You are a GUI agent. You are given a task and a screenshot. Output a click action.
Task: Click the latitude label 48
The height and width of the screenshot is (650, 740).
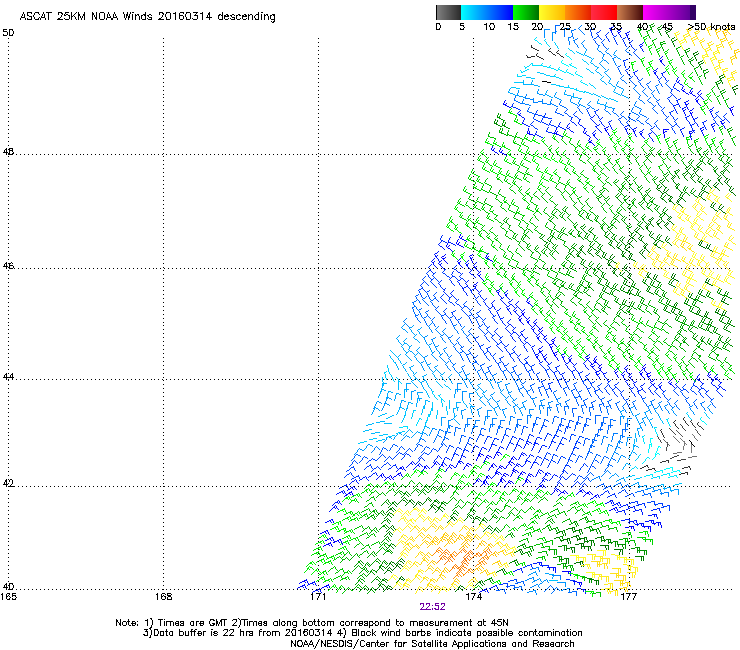[8, 152]
